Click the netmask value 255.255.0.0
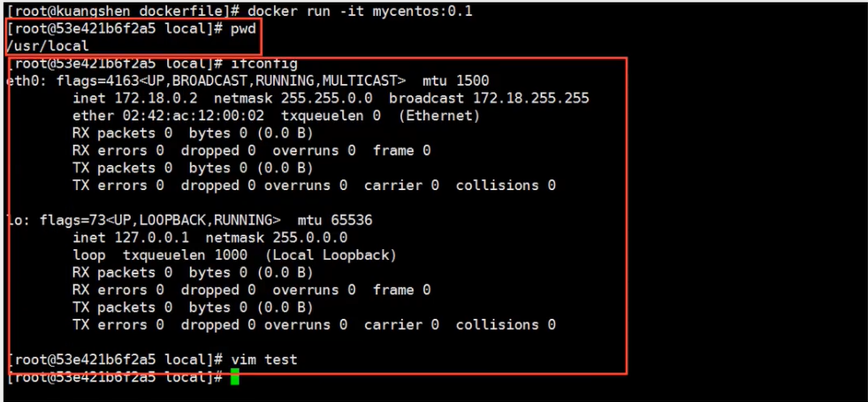 327,98
